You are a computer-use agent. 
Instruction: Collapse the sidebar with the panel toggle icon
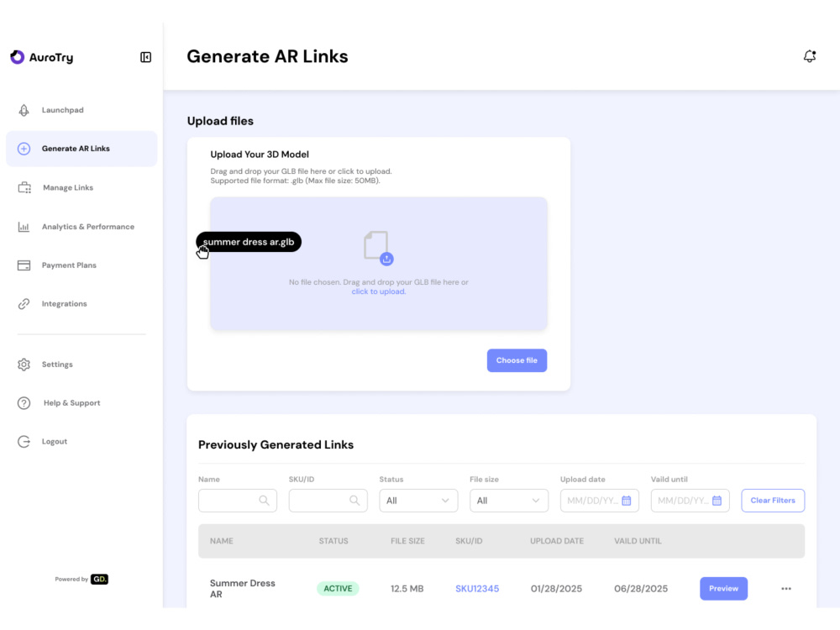coord(145,57)
